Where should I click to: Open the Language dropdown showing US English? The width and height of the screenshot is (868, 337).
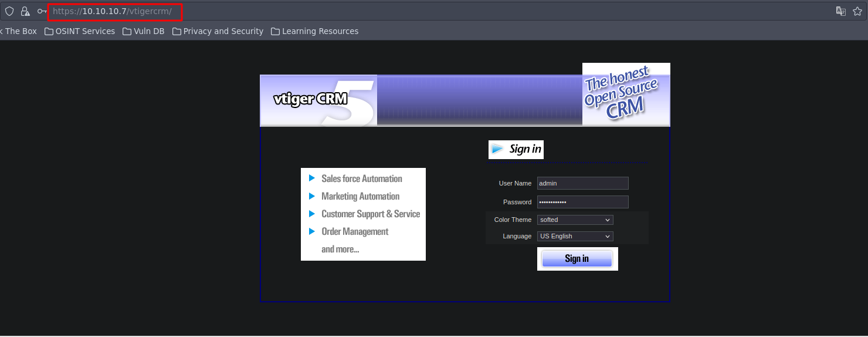point(575,236)
